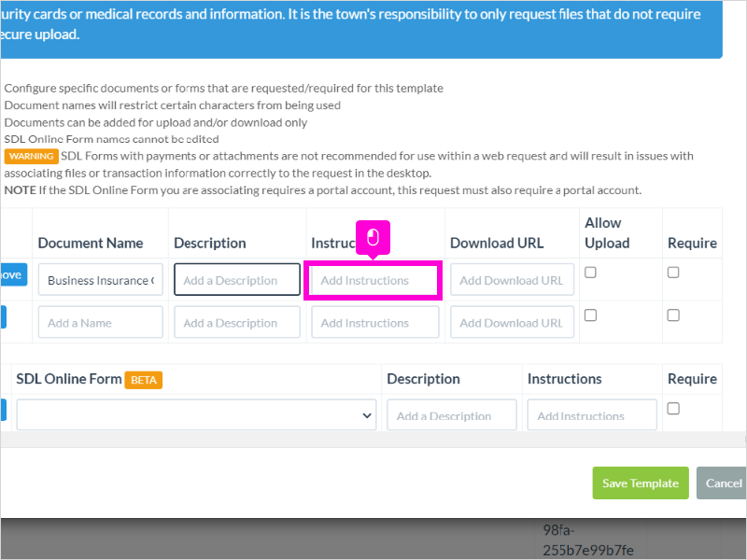Click the partially visible Remove button
The height and width of the screenshot is (560, 747).
coord(13,274)
